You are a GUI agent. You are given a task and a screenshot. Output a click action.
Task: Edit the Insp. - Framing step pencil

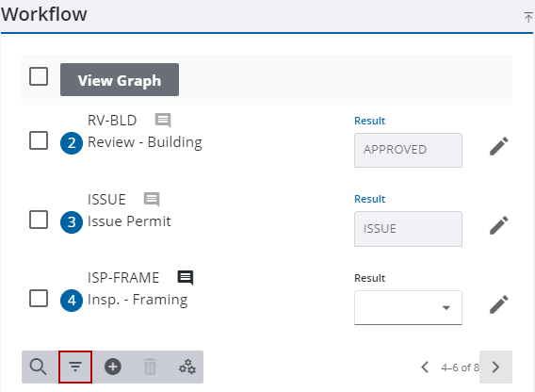[499, 304]
